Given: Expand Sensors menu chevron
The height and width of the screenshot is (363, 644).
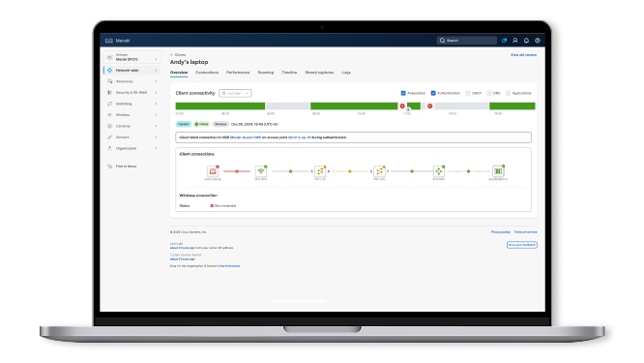Looking at the screenshot, I should (x=156, y=136).
